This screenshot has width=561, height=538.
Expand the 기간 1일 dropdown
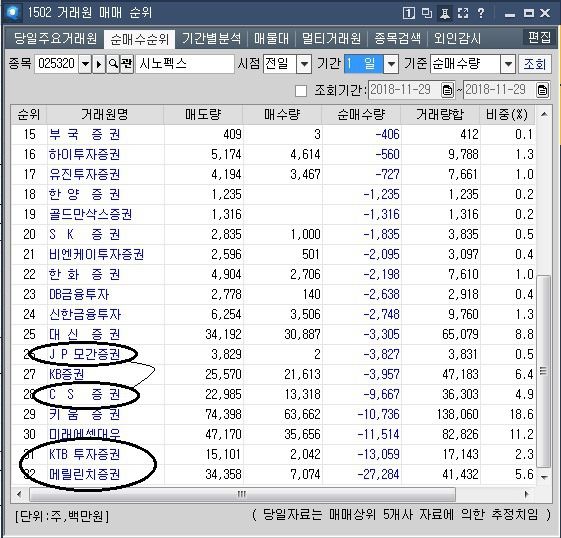(x=391, y=64)
